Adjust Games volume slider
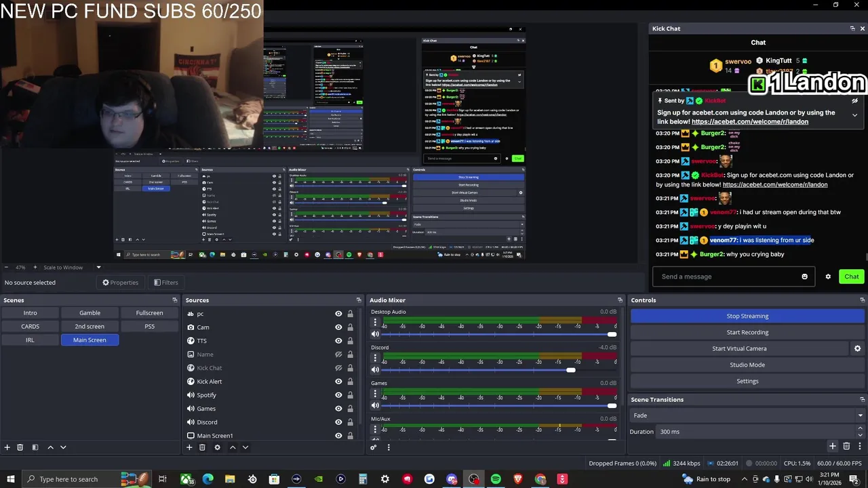868x488 pixels. pos(498,405)
